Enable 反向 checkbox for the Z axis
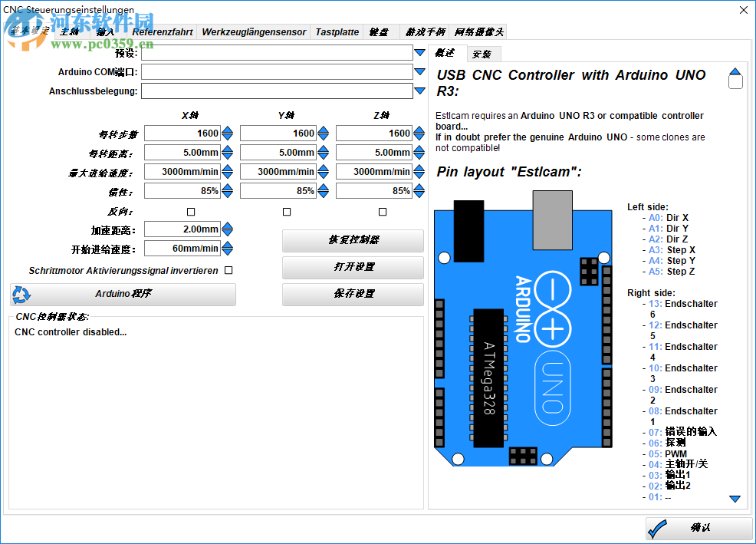 click(381, 212)
